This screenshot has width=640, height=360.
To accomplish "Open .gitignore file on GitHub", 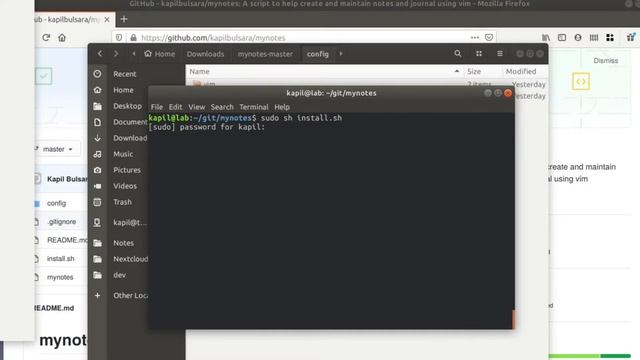I will coord(62,222).
